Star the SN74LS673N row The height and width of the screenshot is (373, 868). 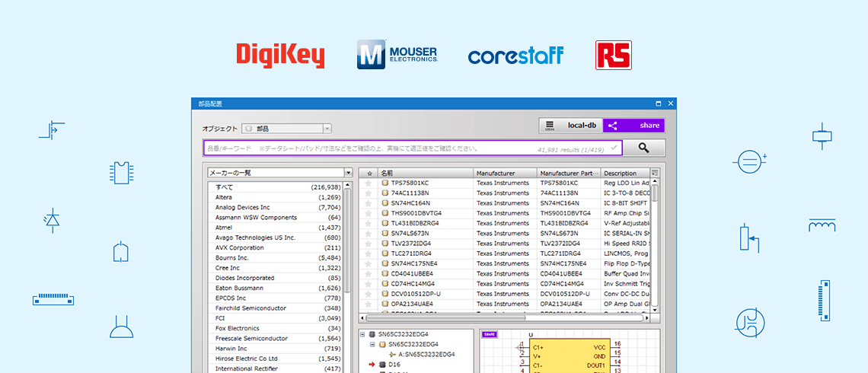pos(368,233)
